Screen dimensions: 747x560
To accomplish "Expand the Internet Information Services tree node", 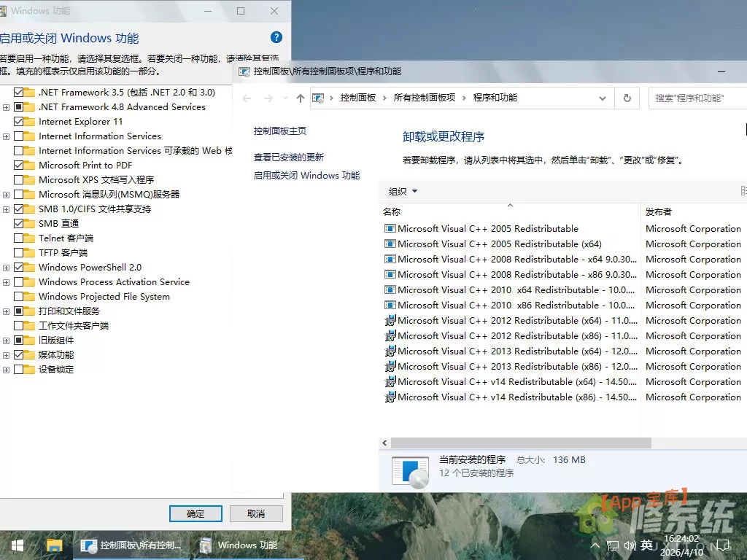I will (7, 136).
